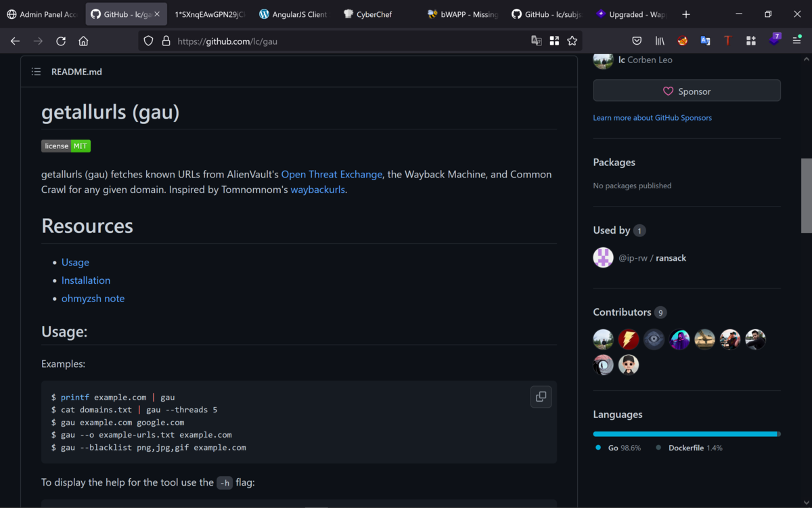Screen dimensions: 812x508
Task: Open the ip-rw ransack avatar
Action: [603, 257]
